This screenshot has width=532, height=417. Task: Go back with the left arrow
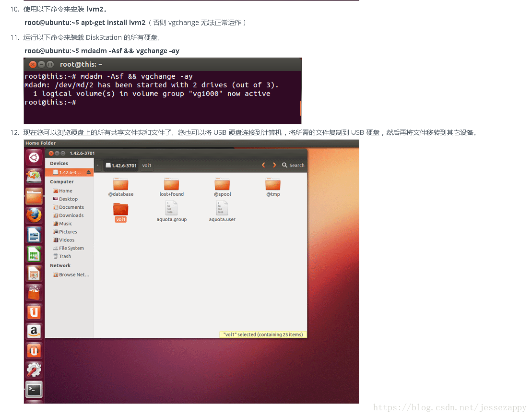tap(263, 165)
